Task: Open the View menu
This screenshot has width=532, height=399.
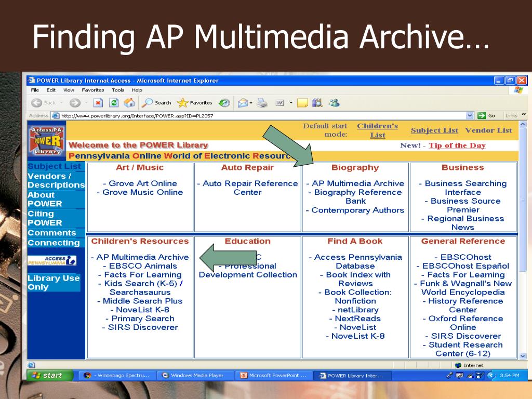Action: 69,90
